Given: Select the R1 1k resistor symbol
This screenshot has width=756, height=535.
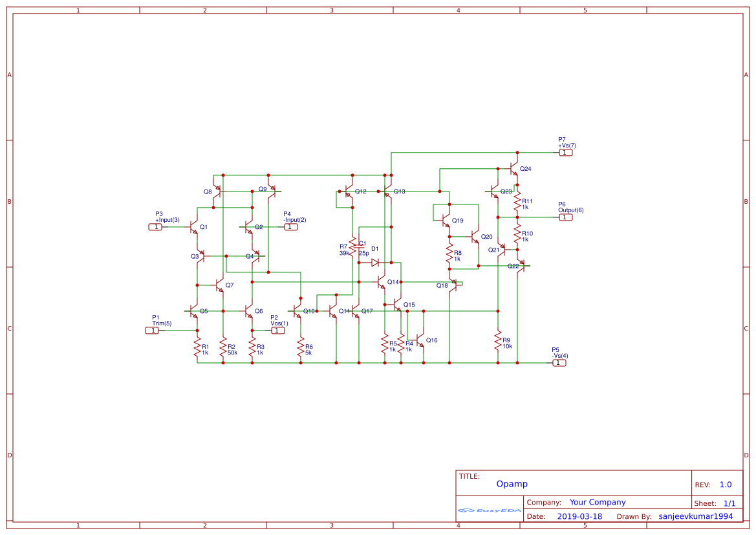Looking at the screenshot, I should (197, 347).
